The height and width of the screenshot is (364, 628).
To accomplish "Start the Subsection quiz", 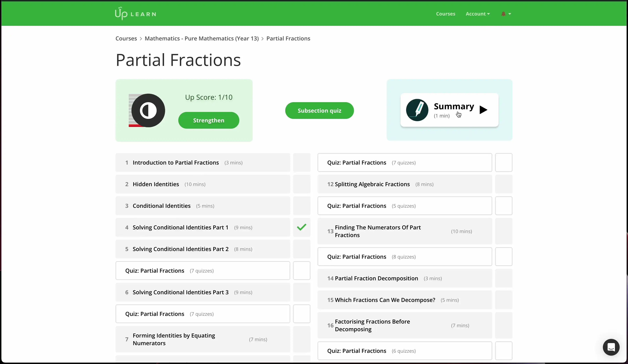I will click(319, 111).
